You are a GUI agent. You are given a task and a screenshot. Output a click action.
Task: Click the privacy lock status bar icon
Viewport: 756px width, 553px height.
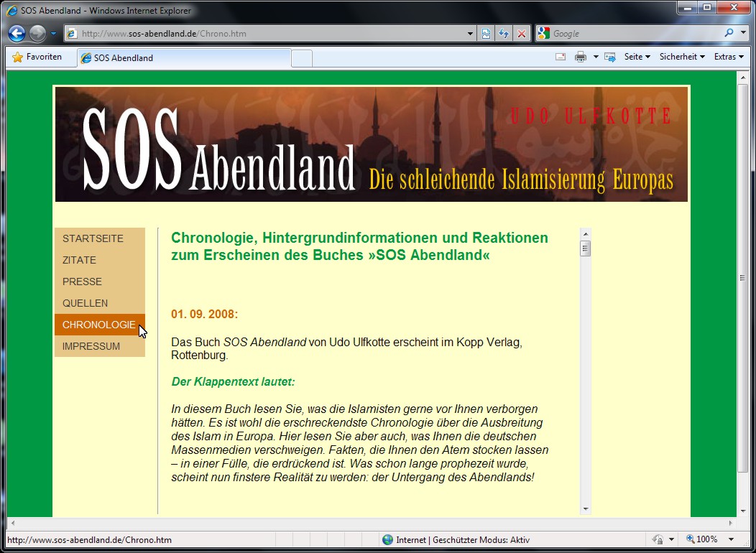point(658,539)
